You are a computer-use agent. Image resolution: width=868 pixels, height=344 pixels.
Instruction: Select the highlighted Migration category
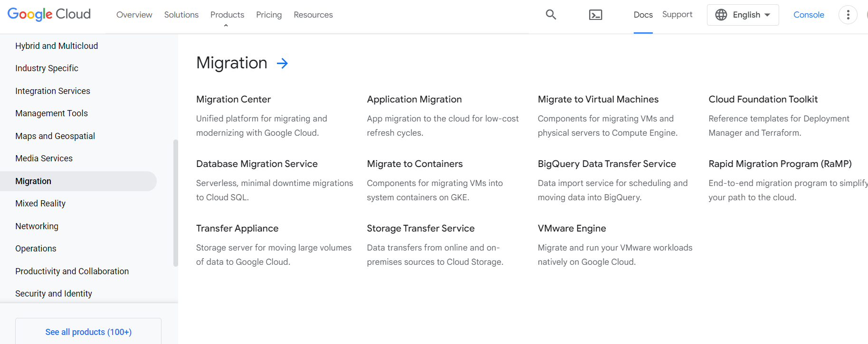pyautogui.click(x=78, y=181)
